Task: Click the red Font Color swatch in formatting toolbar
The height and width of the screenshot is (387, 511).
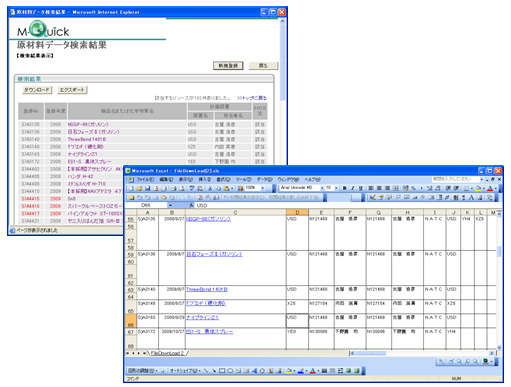Action: [x=490, y=188]
